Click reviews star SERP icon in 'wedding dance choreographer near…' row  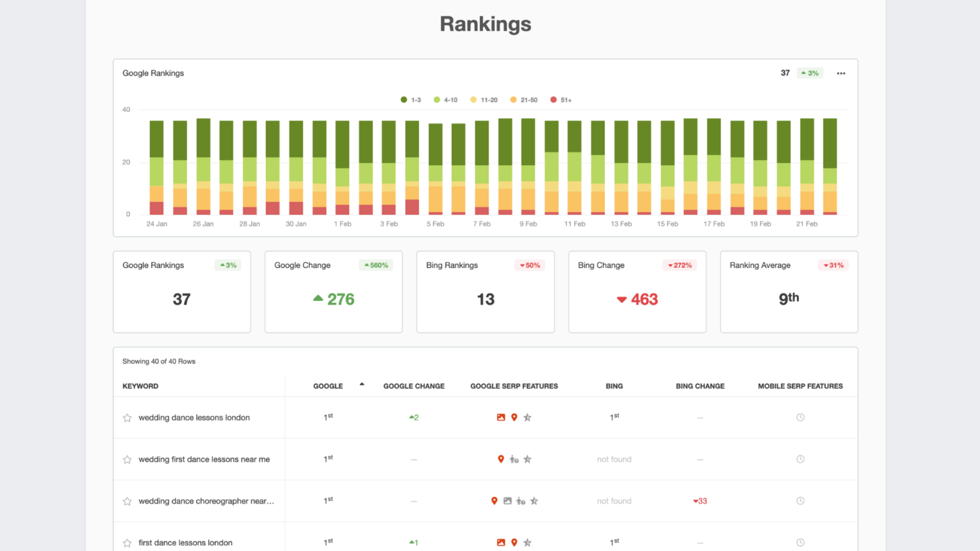534,501
